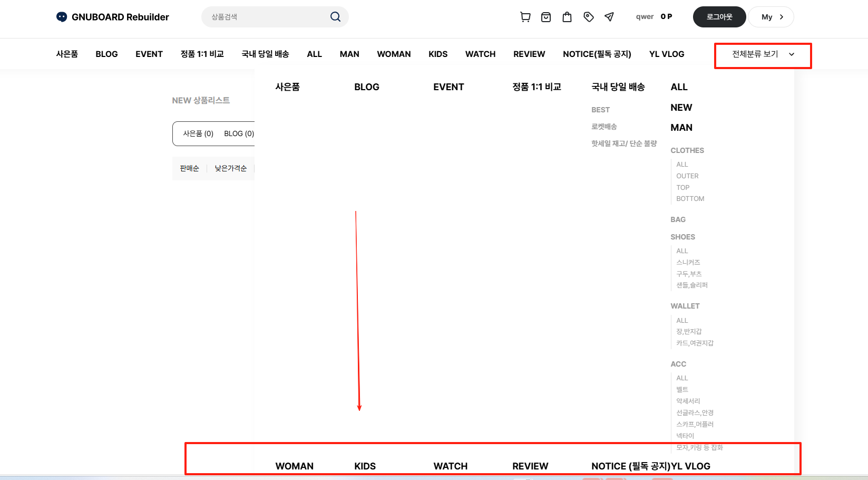Focus the 상품검색 search field
Viewport: 868px width, 480px height.
[269, 17]
